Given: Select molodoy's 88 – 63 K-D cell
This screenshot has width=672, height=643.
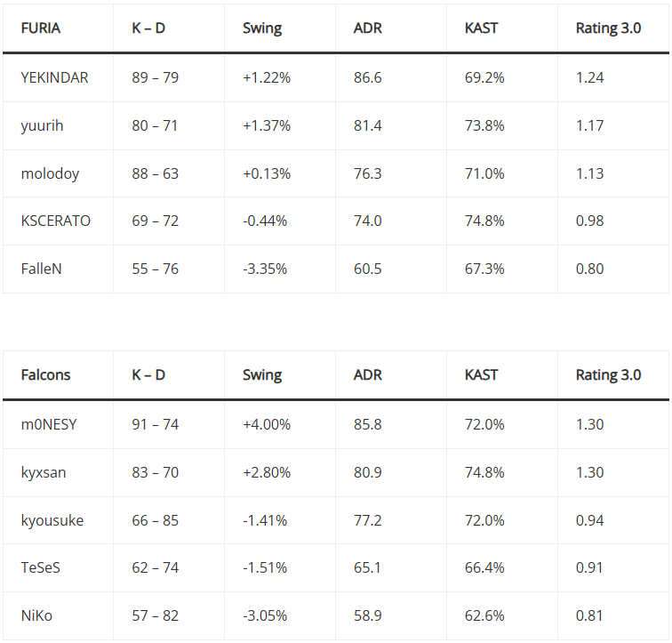Looking at the screenshot, I should click(155, 173).
